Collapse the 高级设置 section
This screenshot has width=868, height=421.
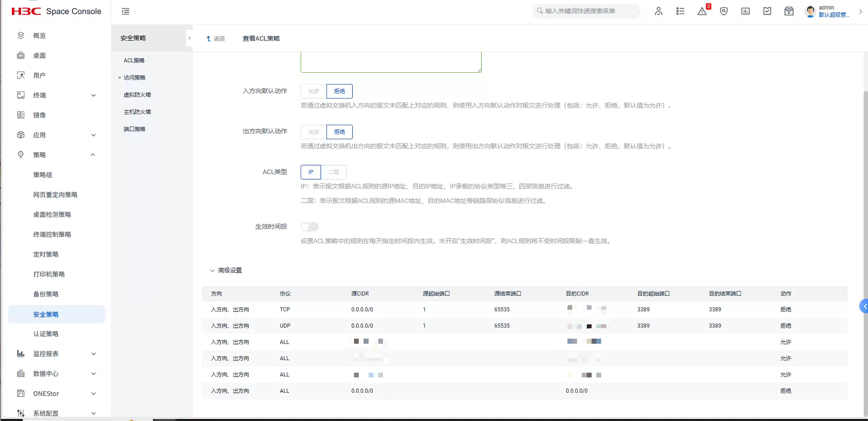(x=212, y=271)
